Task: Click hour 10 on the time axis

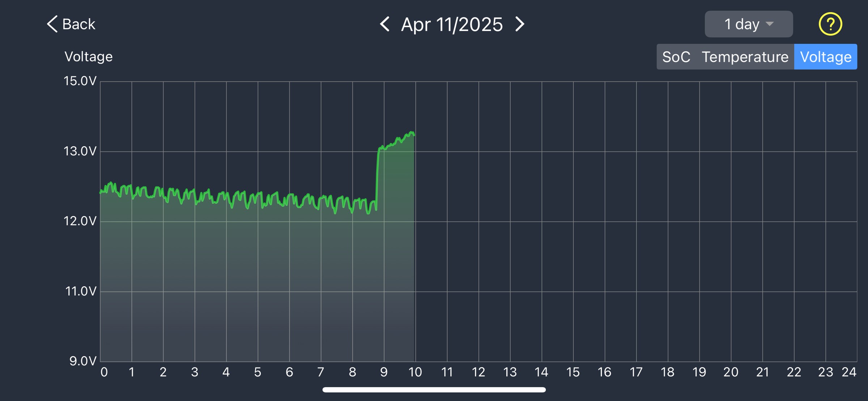Action: click(415, 372)
